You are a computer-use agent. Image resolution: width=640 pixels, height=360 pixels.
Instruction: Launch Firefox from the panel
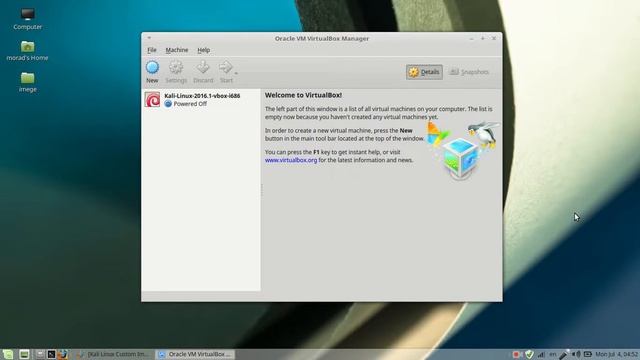click(x=62, y=354)
